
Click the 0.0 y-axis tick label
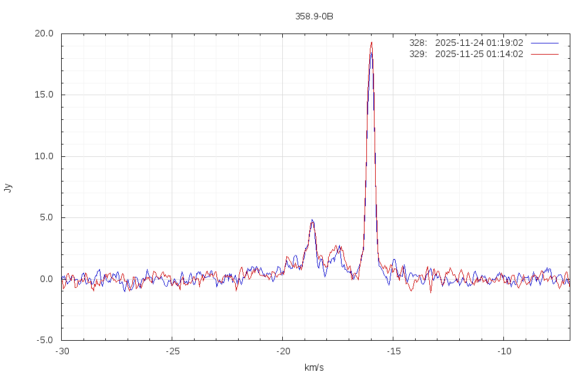pyautogui.click(x=46, y=279)
